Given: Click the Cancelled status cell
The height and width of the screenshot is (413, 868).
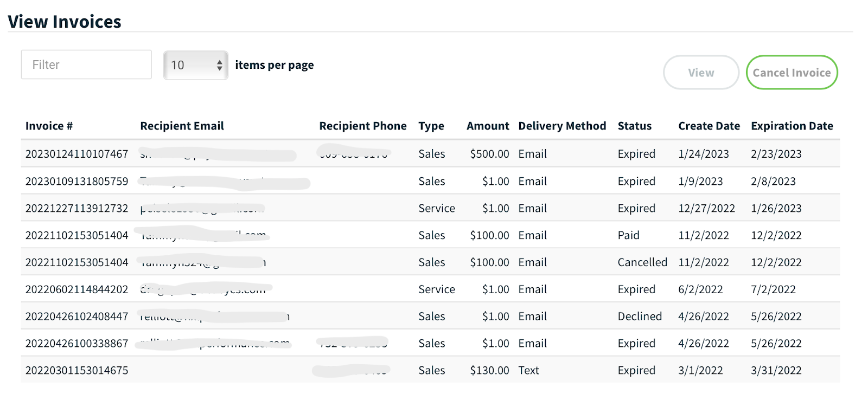Looking at the screenshot, I should click(642, 262).
